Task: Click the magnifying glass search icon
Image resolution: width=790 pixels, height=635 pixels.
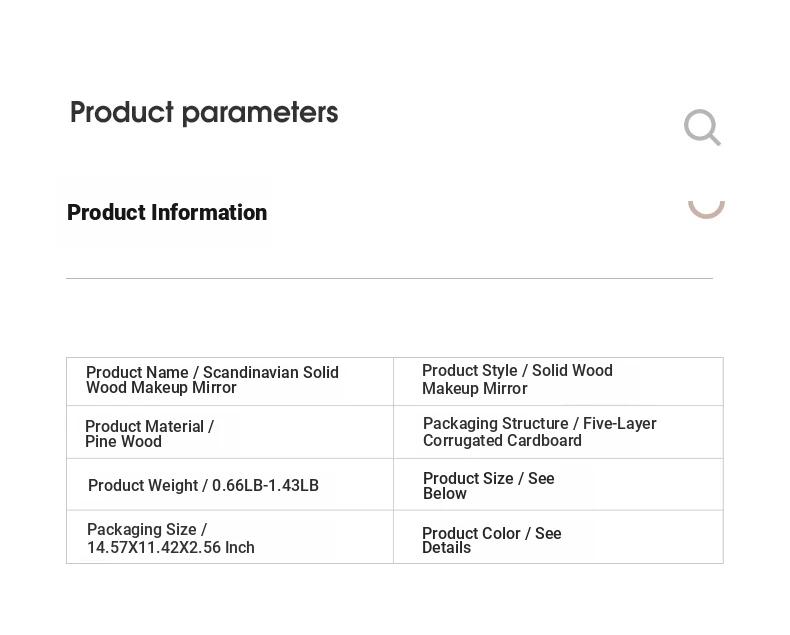Action: point(702,128)
